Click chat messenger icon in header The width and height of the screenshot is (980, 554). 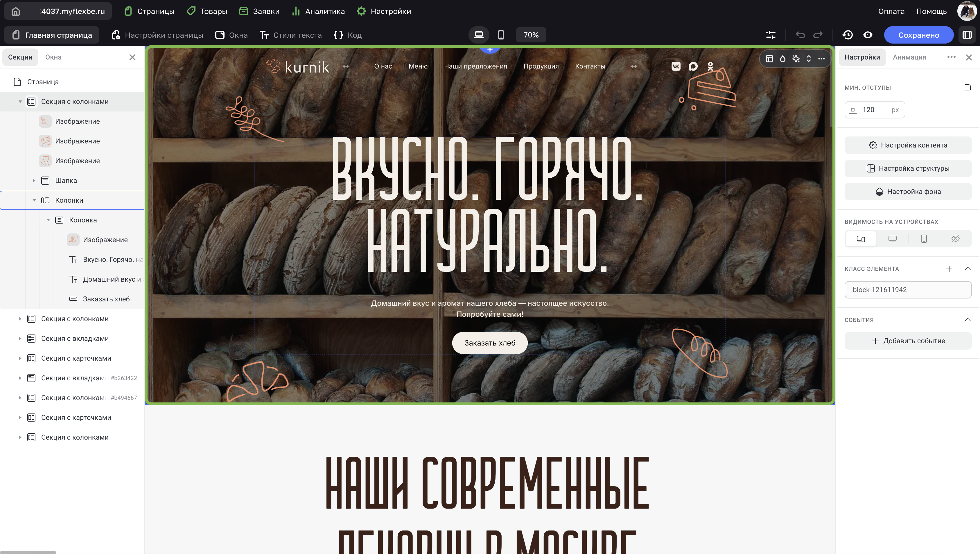click(x=693, y=66)
